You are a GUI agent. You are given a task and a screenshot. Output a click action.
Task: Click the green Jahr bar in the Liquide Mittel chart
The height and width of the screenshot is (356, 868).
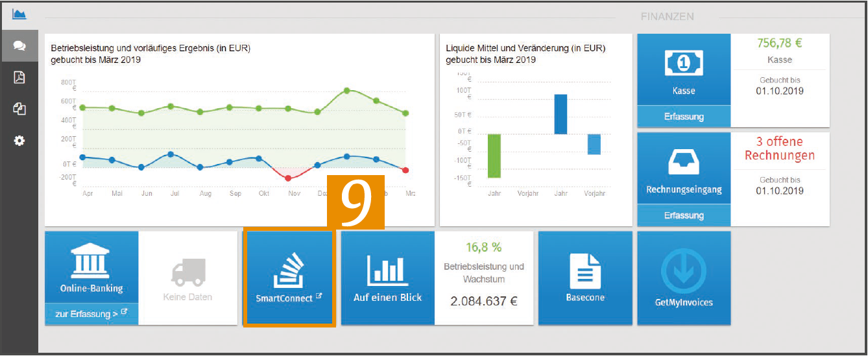pyautogui.click(x=494, y=156)
